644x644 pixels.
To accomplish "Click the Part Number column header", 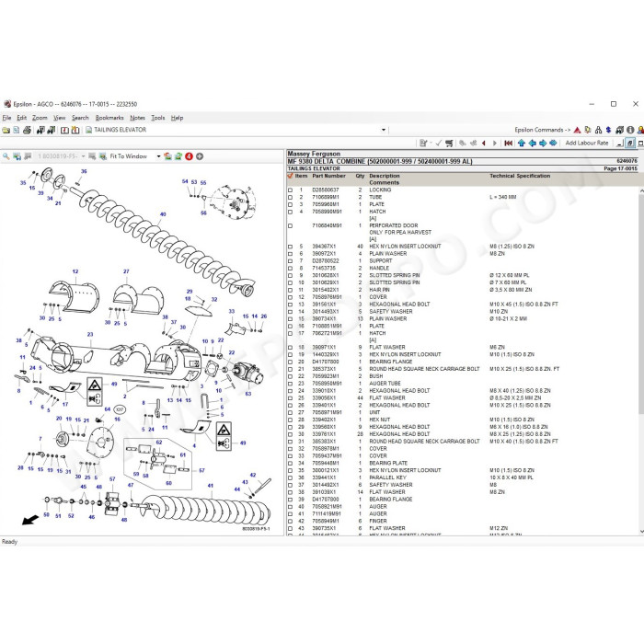I will (x=328, y=176).
